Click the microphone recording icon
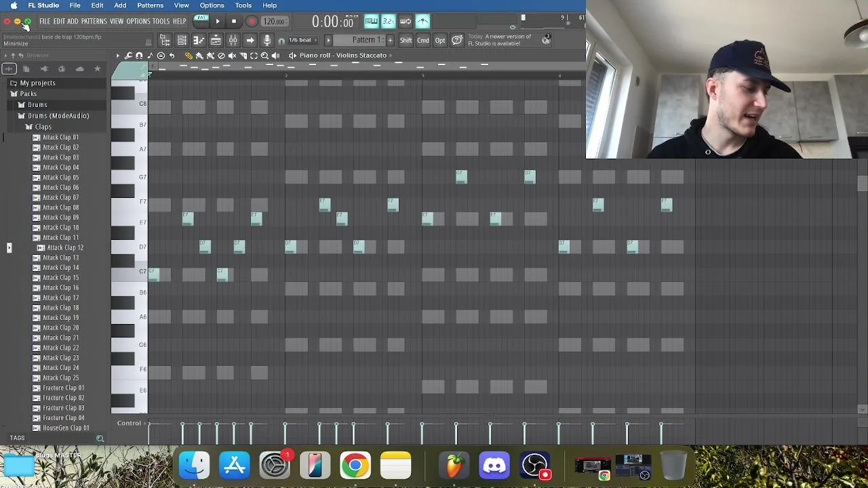This screenshot has width=868, height=488. [267, 41]
